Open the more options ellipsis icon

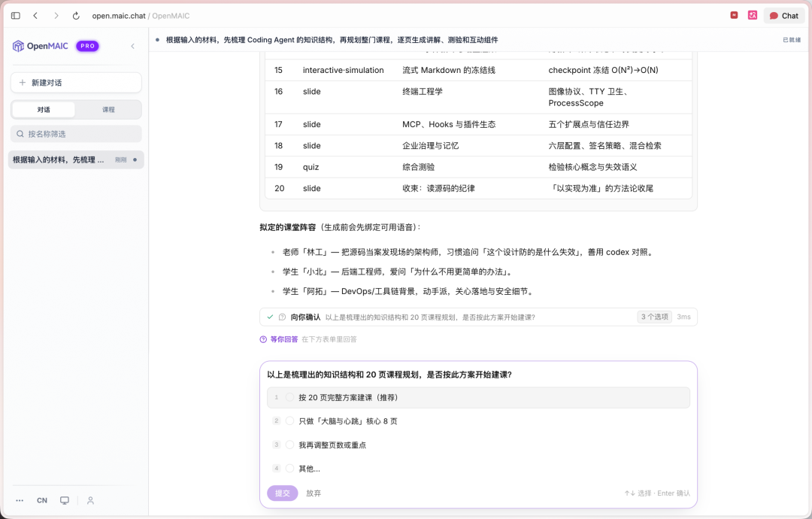point(20,500)
